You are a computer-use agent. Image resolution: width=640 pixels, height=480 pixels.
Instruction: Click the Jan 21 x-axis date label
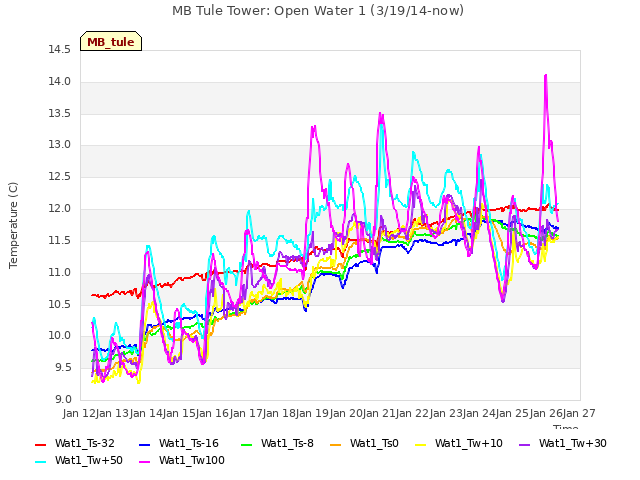click(379, 413)
